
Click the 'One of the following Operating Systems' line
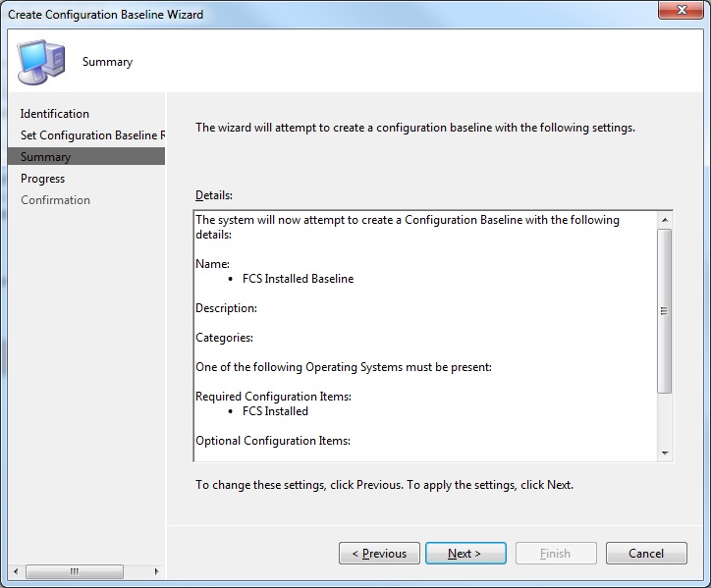coord(344,367)
